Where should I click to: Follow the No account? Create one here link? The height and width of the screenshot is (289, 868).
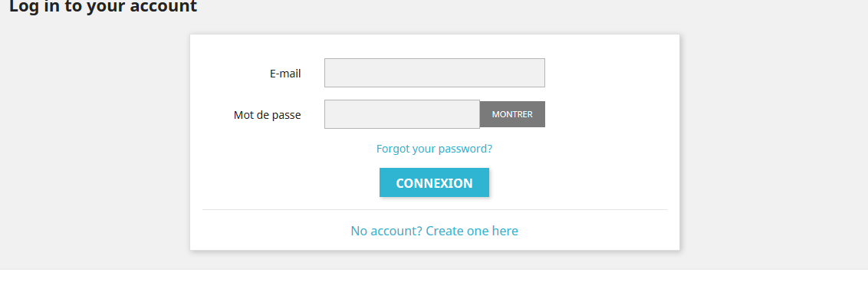click(x=434, y=231)
